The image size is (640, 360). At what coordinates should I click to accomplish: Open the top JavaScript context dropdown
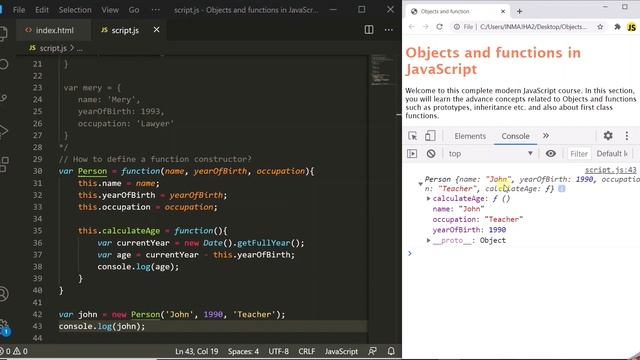click(491, 153)
